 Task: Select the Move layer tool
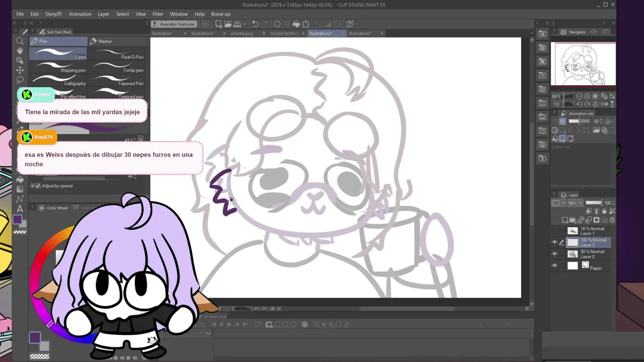pyautogui.click(x=20, y=70)
